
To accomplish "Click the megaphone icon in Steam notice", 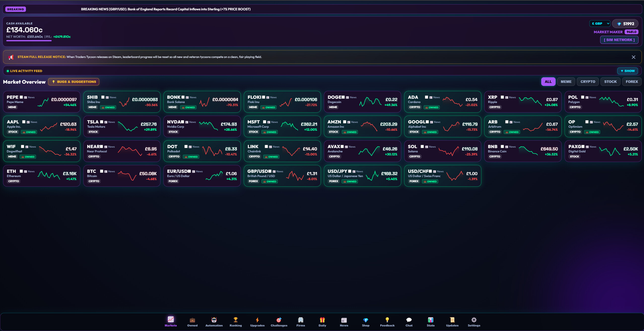I will 11,57.
